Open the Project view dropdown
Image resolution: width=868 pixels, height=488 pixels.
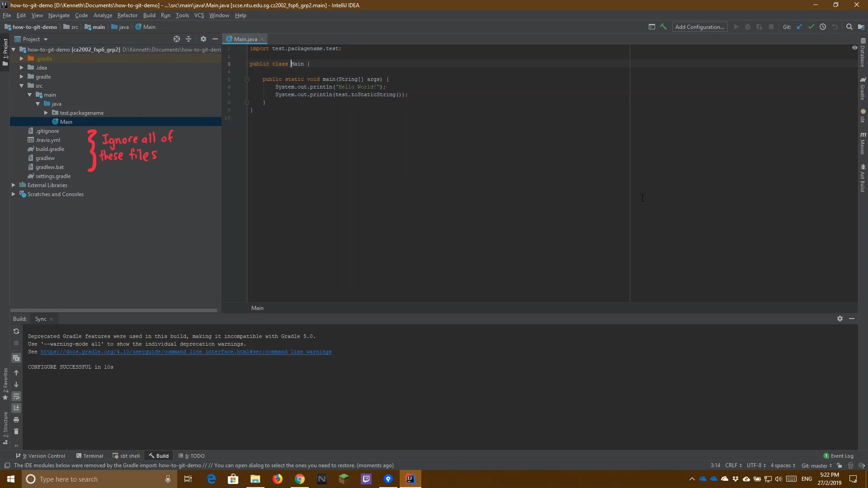31,39
